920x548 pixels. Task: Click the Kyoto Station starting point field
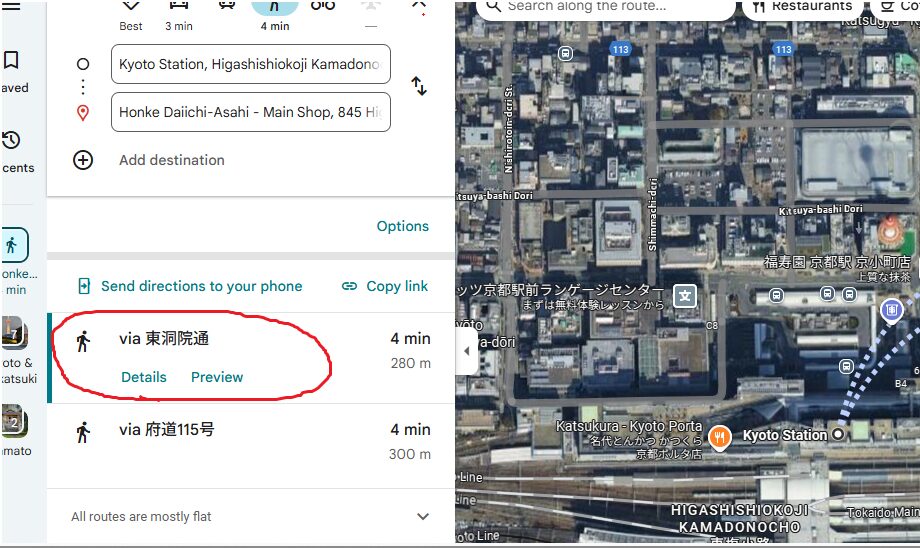pos(251,64)
